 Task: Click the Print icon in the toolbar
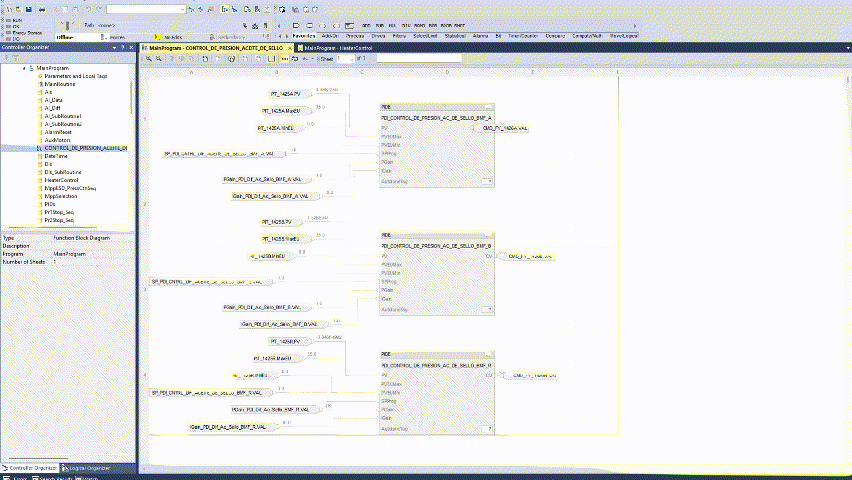pos(40,8)
